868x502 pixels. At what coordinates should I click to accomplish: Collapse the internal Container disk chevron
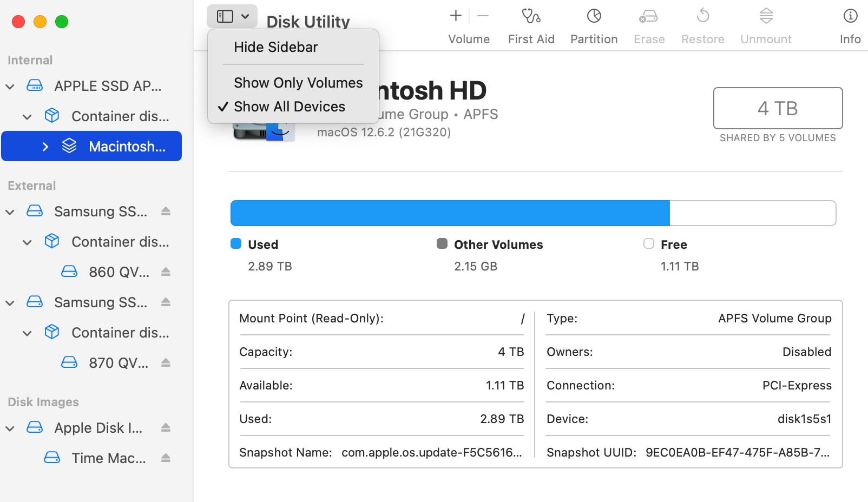pos(27,116)
